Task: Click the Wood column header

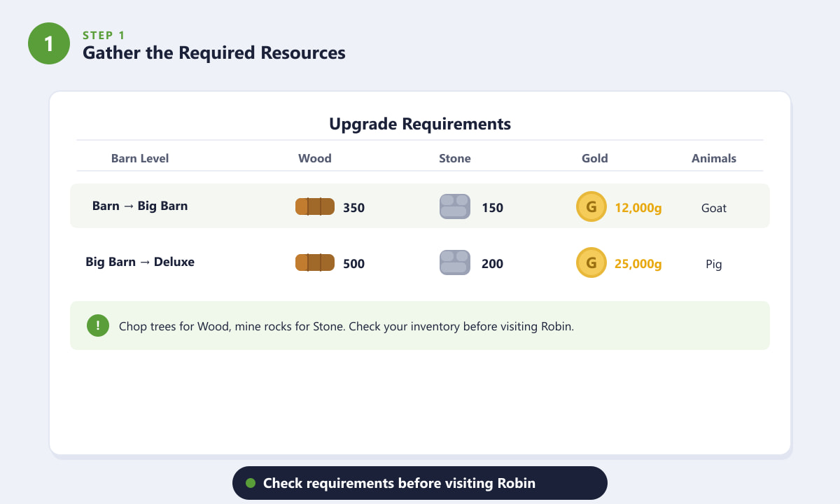Action: pyautogui.click(x=315, y=158)
